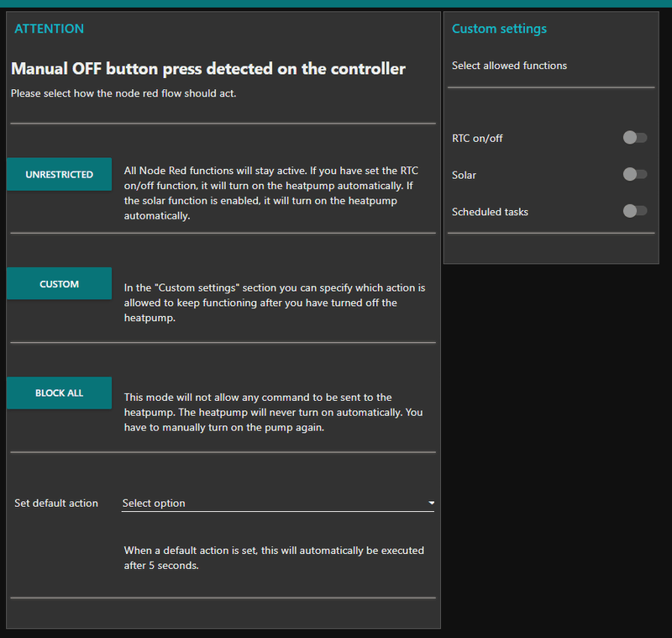Click the 'Manual OFF button press detected' heading
The image size is (672, 638).
coord(208,69)
